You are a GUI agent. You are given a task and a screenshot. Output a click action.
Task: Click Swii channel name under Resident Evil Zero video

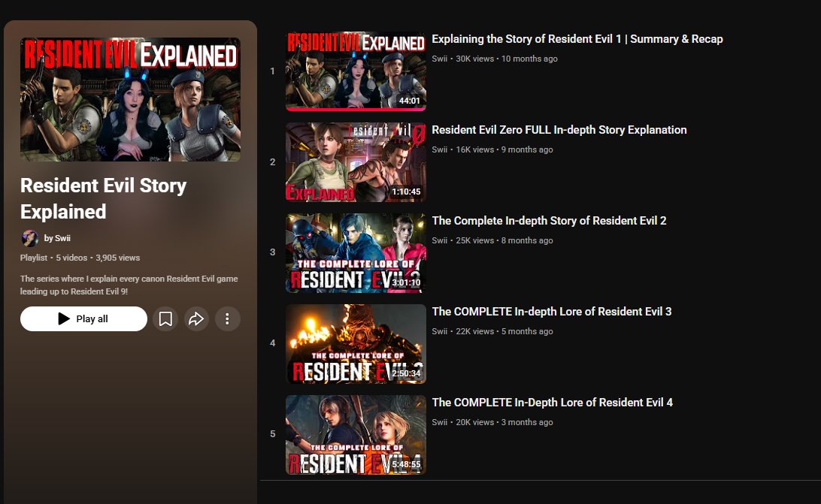[x=440, y=149]
